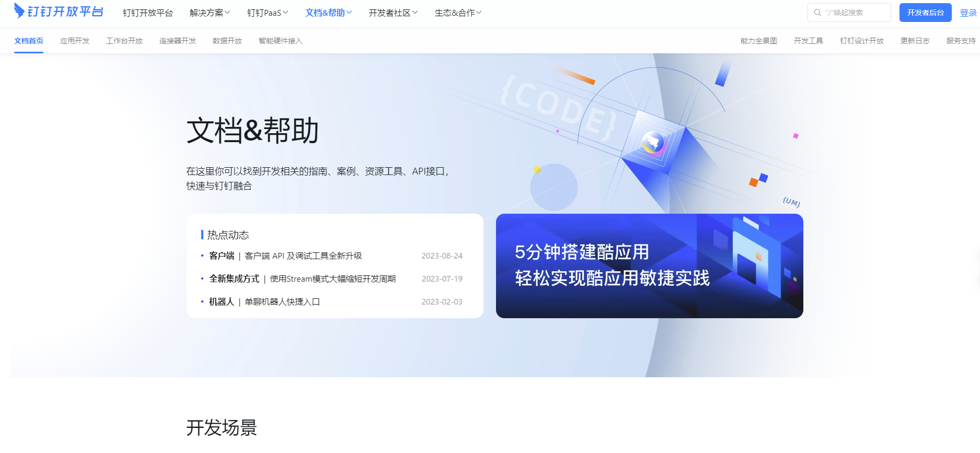Expand the 文档&帮助 dropdown menu
The width and height of the screenshot is (980, 453).
tap(329, 13)
